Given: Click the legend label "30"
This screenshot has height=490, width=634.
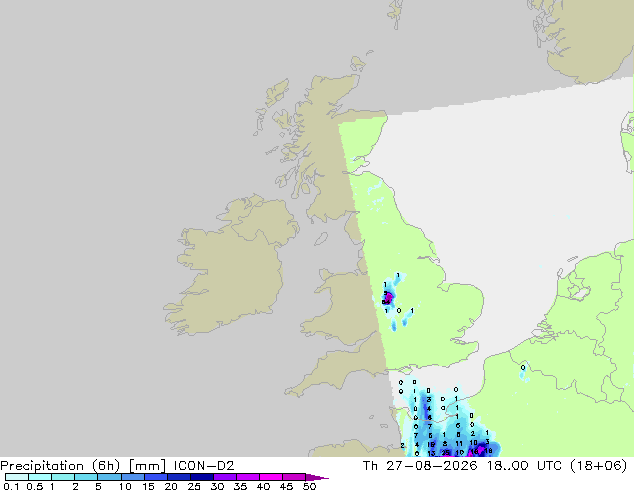Looking at the screenshot, I should [217, 486].
